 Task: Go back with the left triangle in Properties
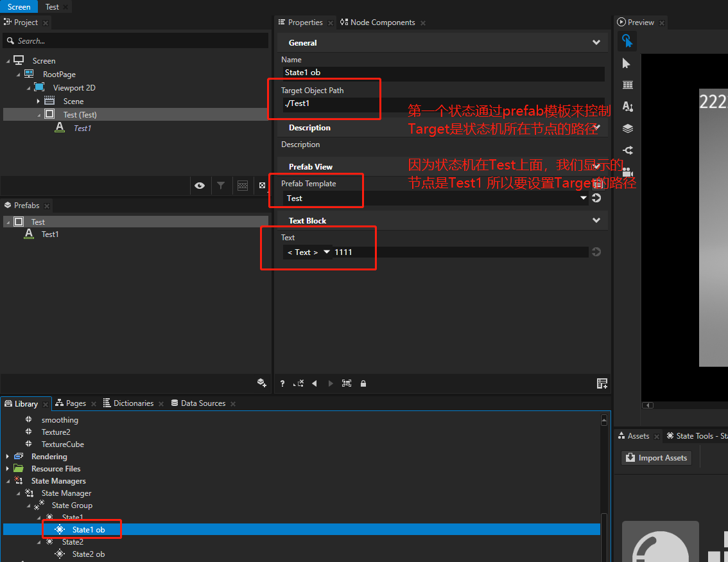tap(315, 383)
